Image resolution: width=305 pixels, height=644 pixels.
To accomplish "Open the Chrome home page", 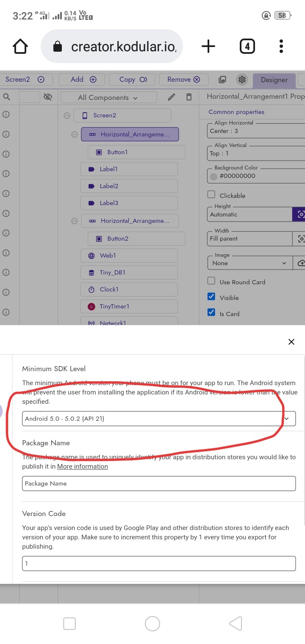I will 20,46.
